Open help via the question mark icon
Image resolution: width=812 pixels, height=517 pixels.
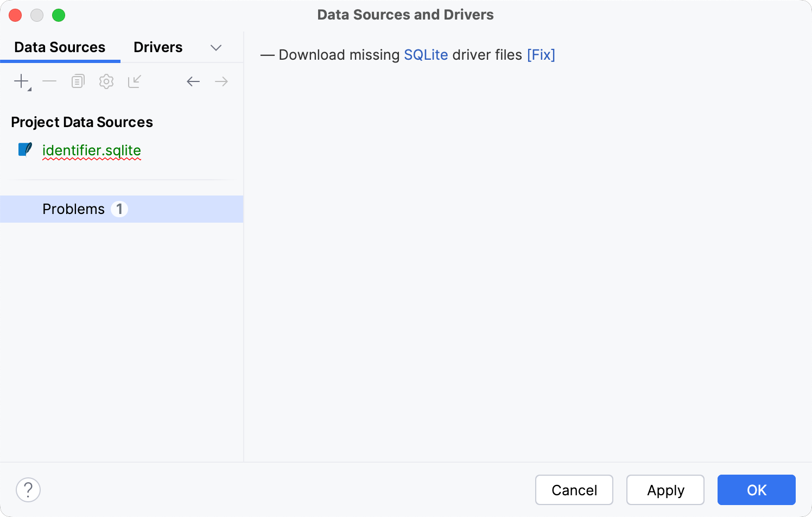click(28, 489)
